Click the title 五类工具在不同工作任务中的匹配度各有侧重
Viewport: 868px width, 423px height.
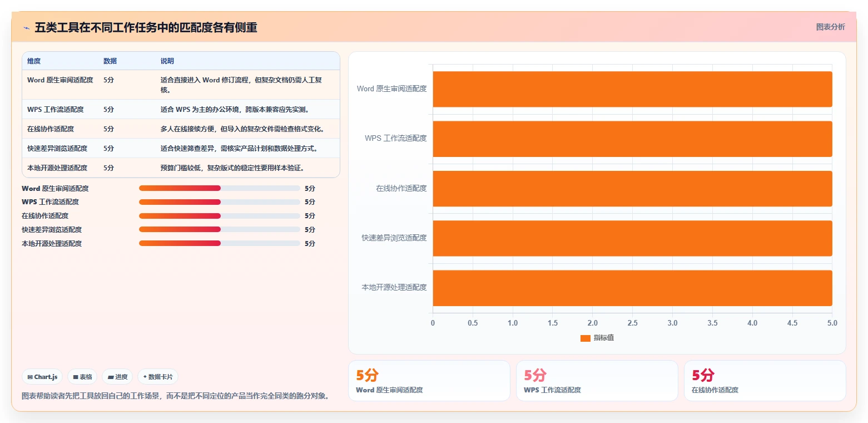(146, 28)
